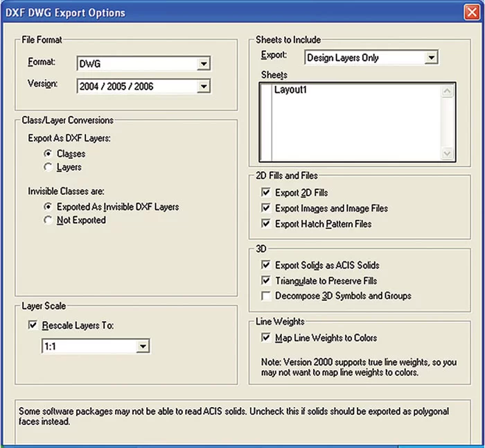Screen dimensions: 485x448
Task: Click the Sheets list scroll up arrow
Action: 447,90
